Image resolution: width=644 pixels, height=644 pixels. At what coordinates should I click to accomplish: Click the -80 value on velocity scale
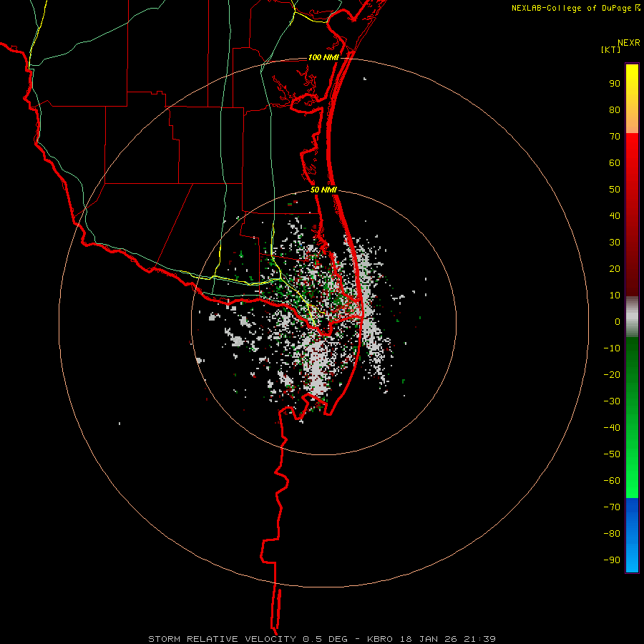[612, 534]
